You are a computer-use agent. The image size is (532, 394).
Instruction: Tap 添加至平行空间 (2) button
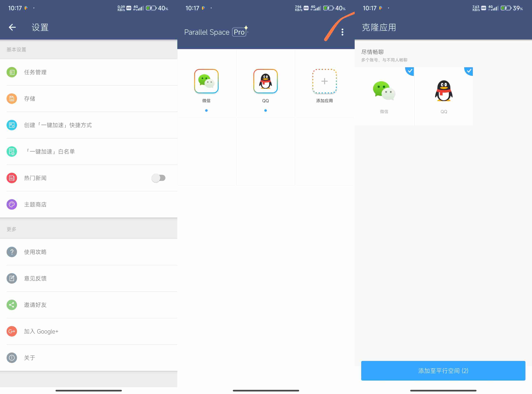coord(443,371)
